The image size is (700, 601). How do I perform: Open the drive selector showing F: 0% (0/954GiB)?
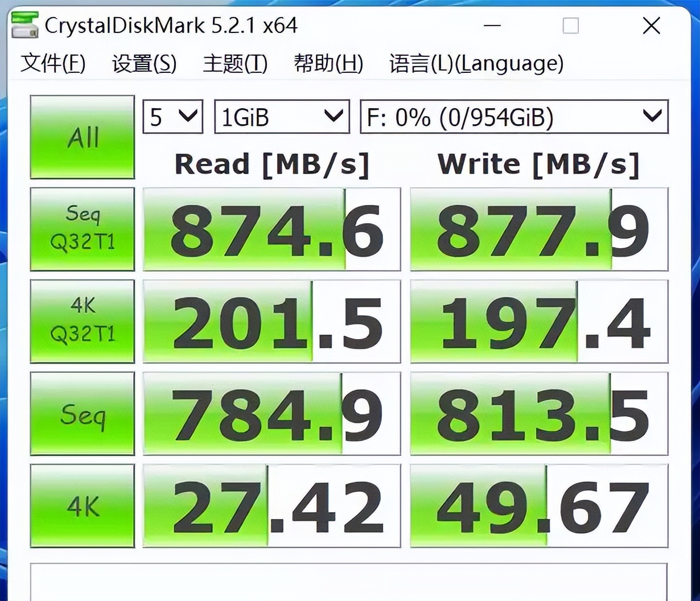click(514, 117)
